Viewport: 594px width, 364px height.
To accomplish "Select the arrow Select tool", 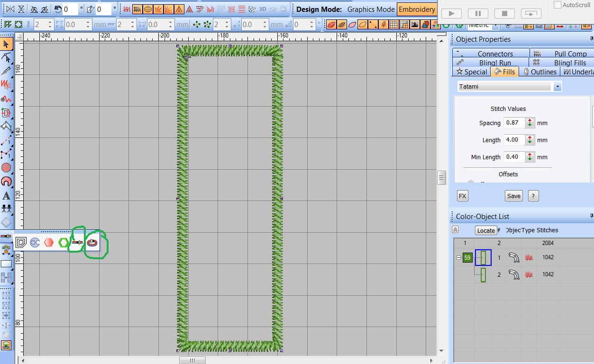I will (6, 44).
